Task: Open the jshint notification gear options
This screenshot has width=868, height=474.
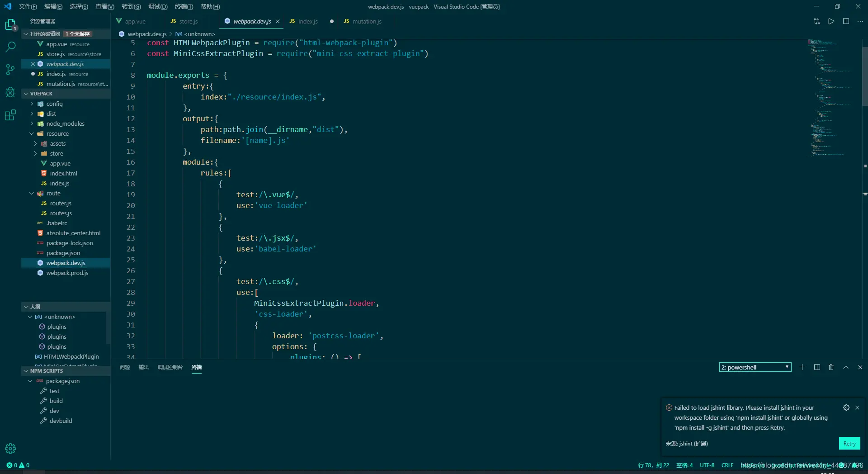Action: tap(846, 408)
